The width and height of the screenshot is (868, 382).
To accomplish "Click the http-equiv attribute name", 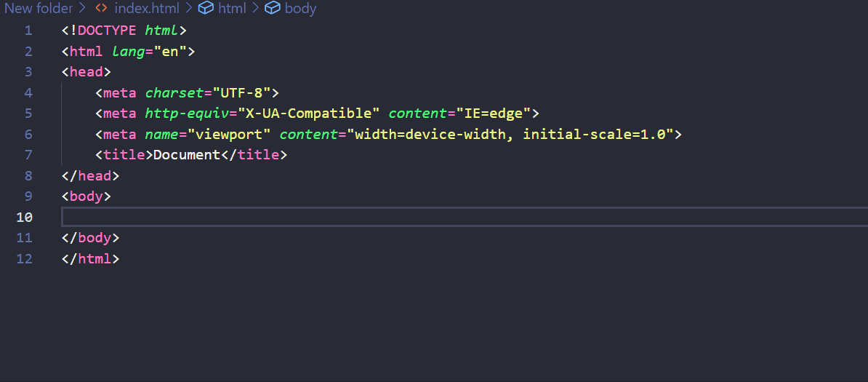I will click(187, 114).
